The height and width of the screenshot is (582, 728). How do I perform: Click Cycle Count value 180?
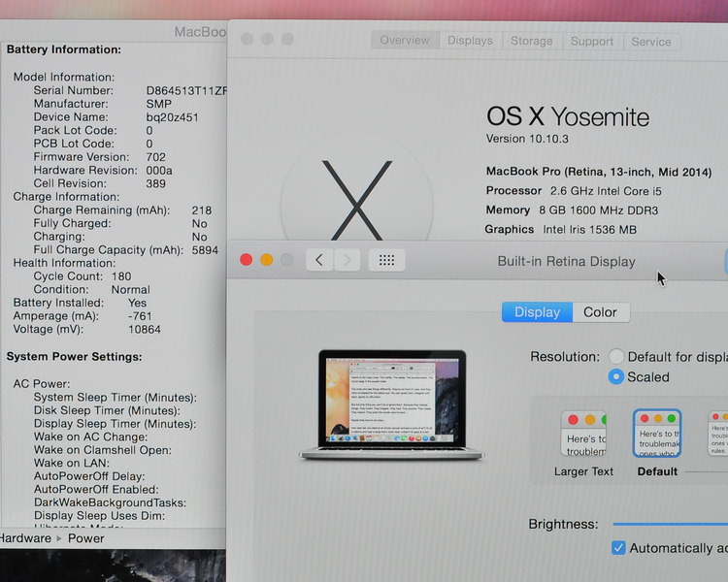121,276
